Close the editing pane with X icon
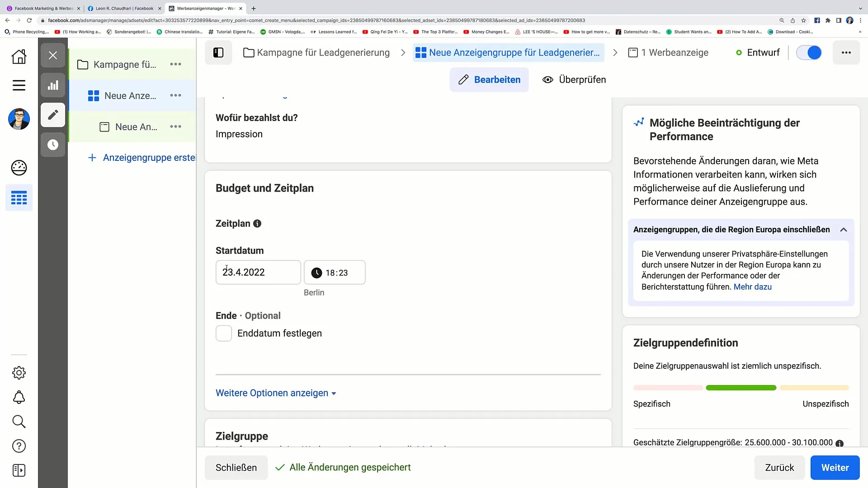 (x=53, y=55)
